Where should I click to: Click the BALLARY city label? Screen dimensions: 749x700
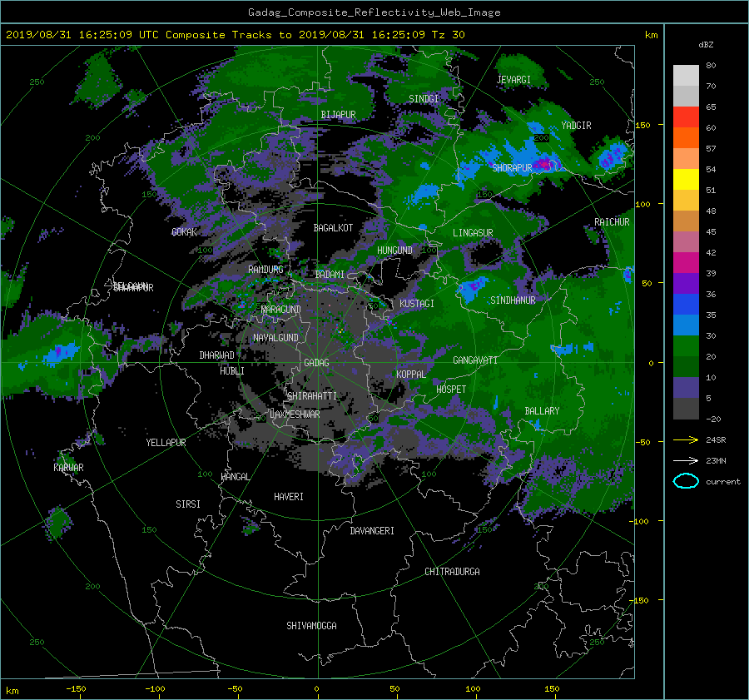542,411
